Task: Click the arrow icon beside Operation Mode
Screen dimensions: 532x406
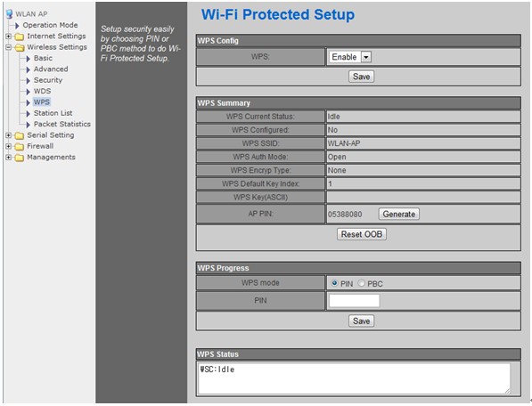Action: [17, 26]
